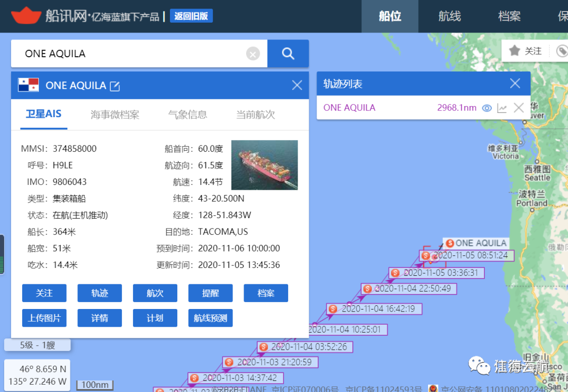Click track point 2020-11-04 03:52:26
The width and height of the screenshot is (568, 392).
tap(305, 347)
